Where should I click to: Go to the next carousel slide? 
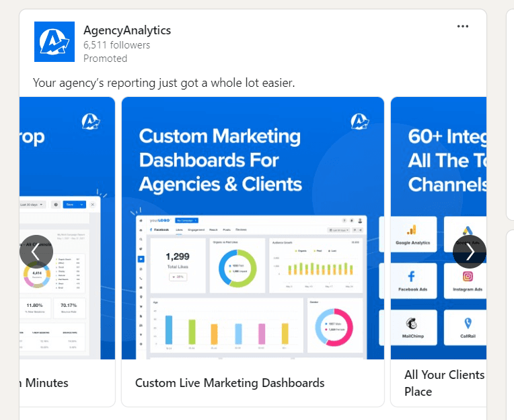point(470,252)
